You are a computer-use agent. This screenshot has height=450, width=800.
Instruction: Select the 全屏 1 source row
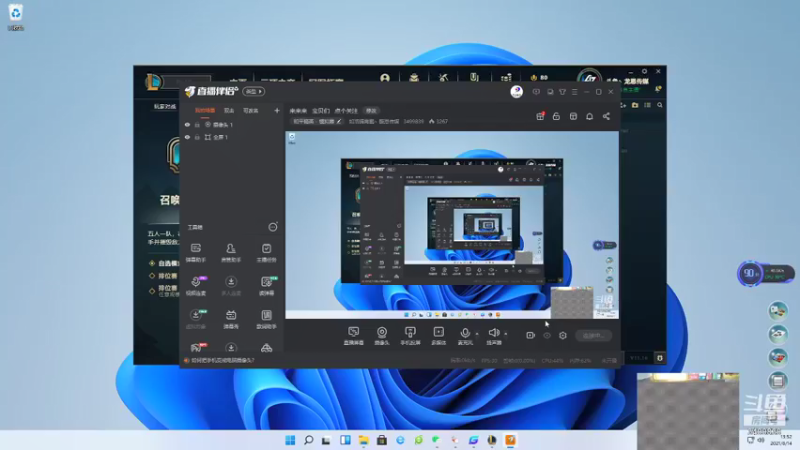(x=232, y=137)
